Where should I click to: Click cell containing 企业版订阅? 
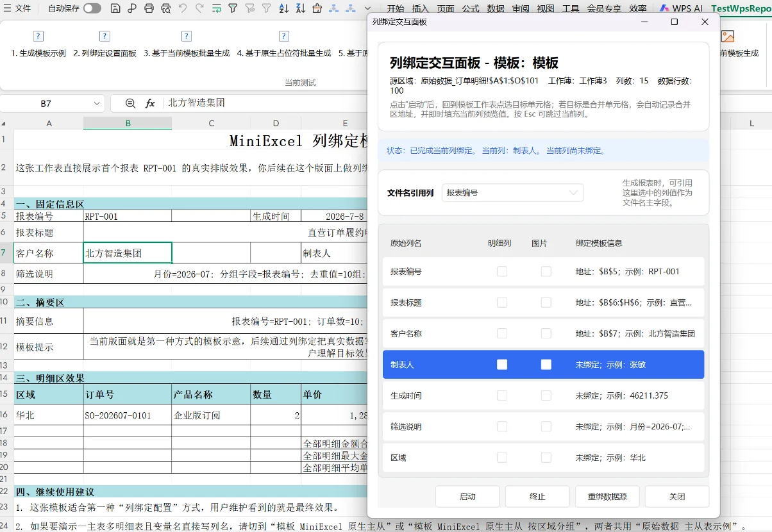(212, 415)
